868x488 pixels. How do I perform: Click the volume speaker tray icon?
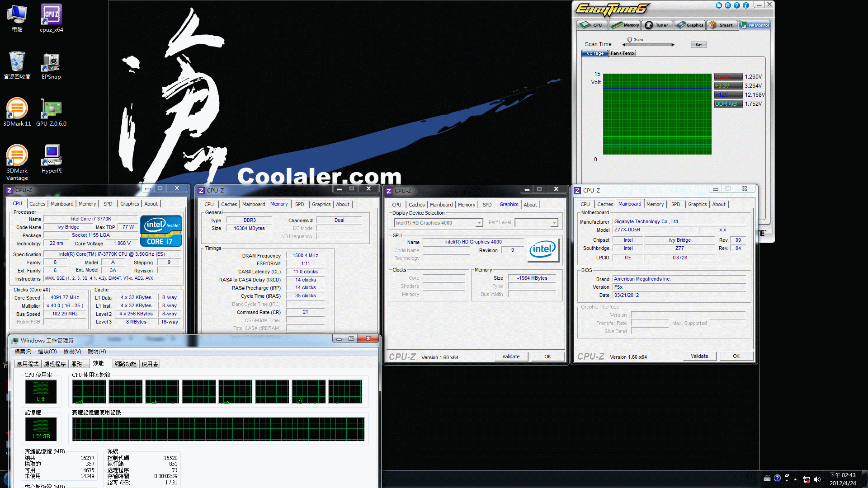click(x=817, y=479)
